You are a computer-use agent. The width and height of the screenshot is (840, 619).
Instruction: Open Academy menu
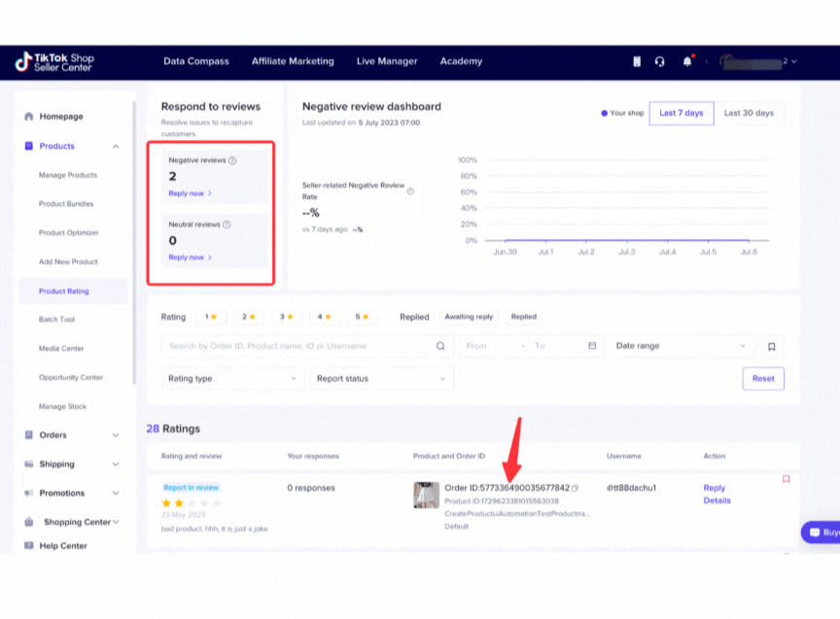click(x=461, y=61)
